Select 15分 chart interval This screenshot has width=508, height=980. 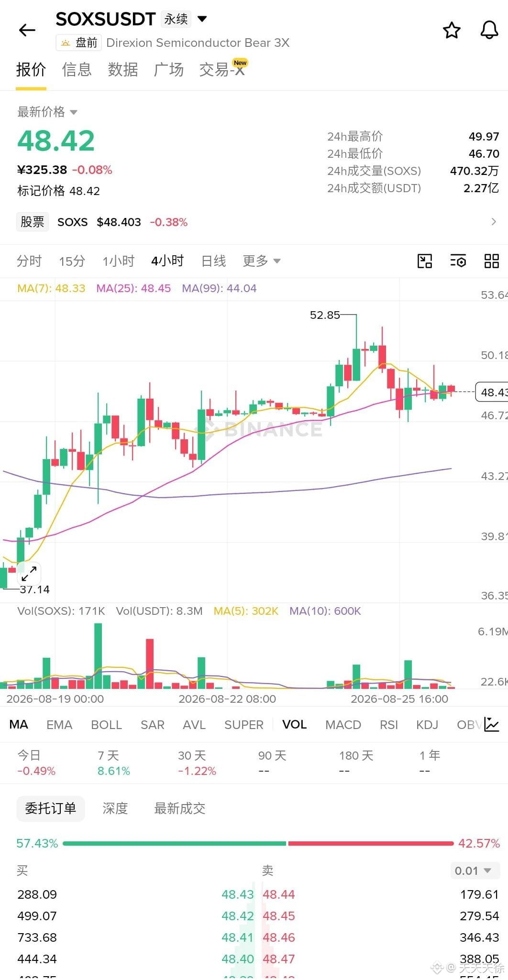point(72,261)
